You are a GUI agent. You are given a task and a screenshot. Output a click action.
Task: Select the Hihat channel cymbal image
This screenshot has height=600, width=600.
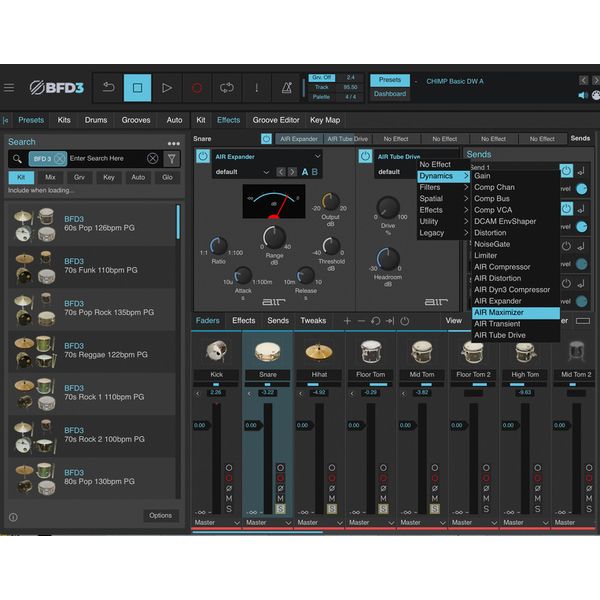(x=319, y=351)
